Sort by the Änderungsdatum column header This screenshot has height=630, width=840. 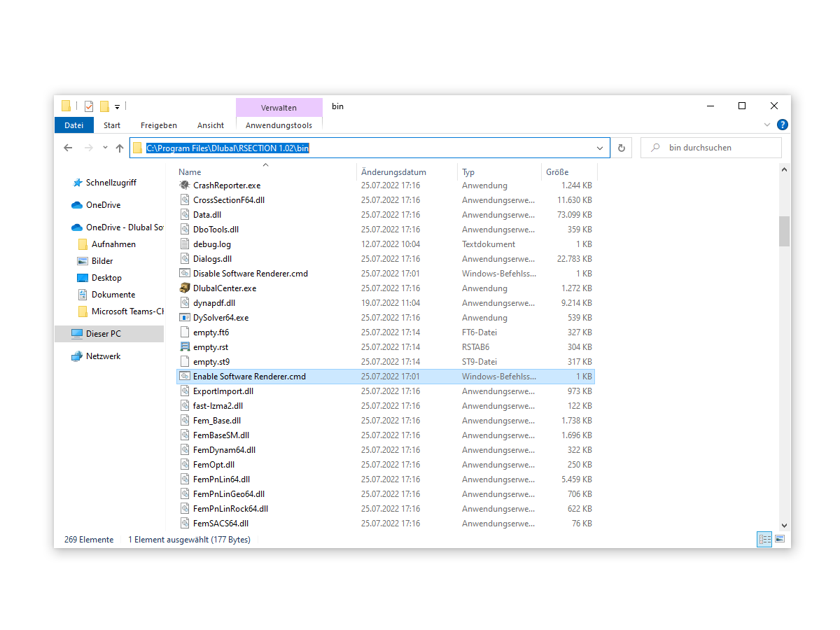[x=407, y=171]
